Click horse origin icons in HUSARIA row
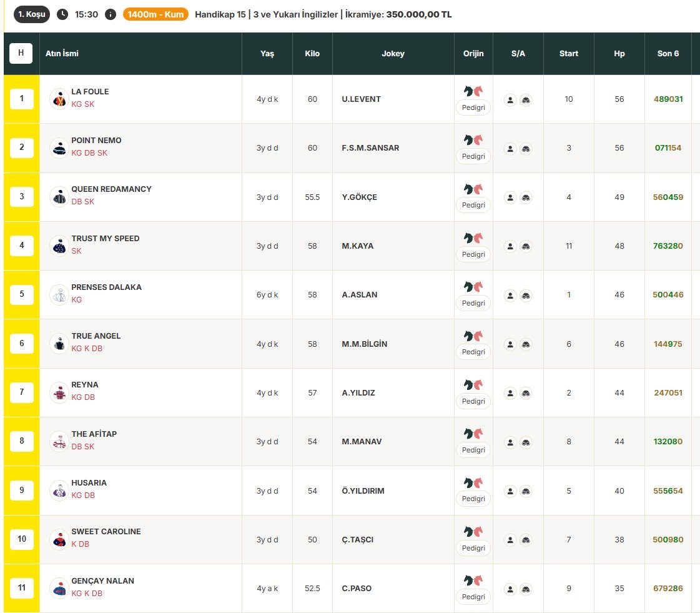This screenshot has width=700, height=613. pos(473,482)
